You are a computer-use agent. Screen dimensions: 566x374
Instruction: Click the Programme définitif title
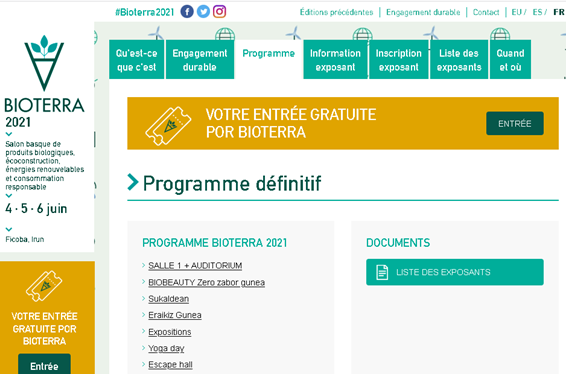pyautogui.click(x=232, y=183)
